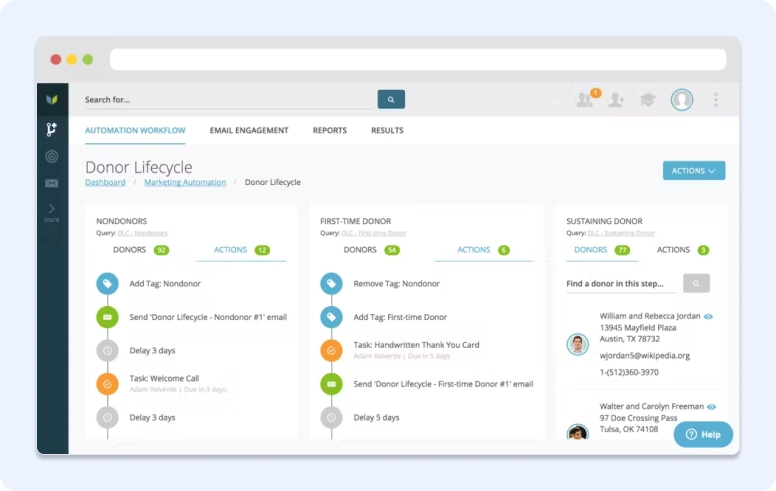Click 'William and Rebecca Jordan' donor name
Screen dimensions: 776x491
(x=650, y=316)
